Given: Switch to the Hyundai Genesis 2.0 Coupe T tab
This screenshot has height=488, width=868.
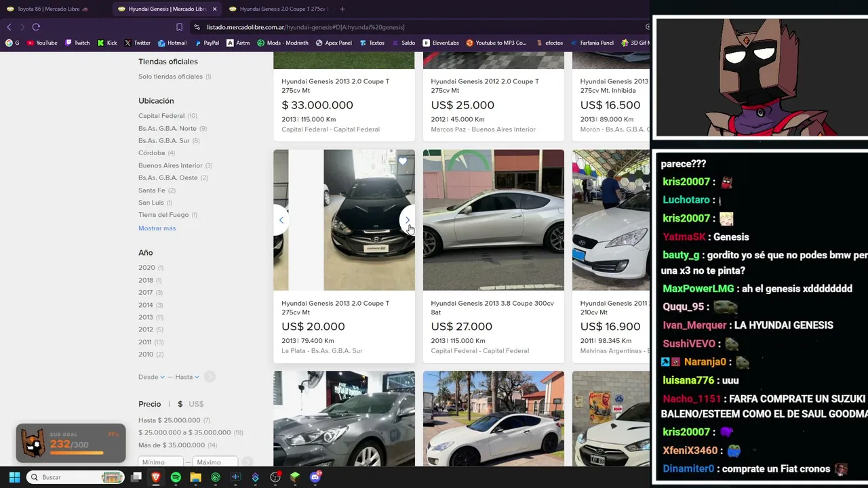Looking at the screenshot, I should coord(277,9).
